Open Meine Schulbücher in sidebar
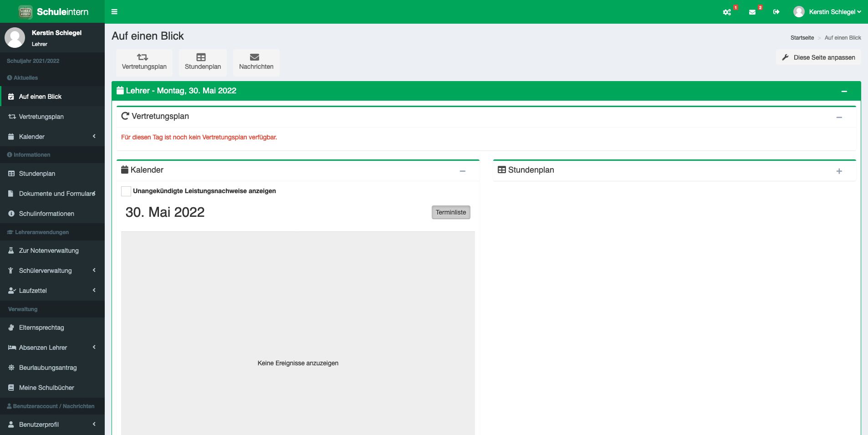 pos(52,388)
